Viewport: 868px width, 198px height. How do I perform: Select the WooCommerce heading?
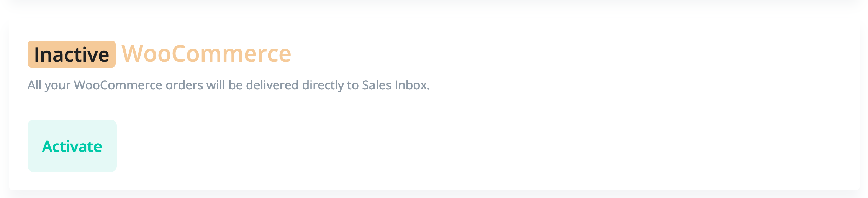click(x=206, y=54)
